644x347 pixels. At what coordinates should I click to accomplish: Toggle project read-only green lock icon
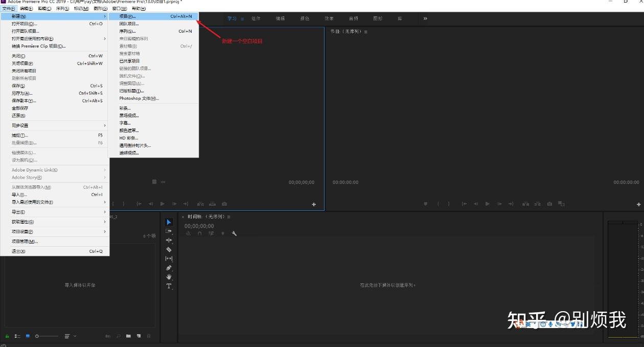pos(7,336)
